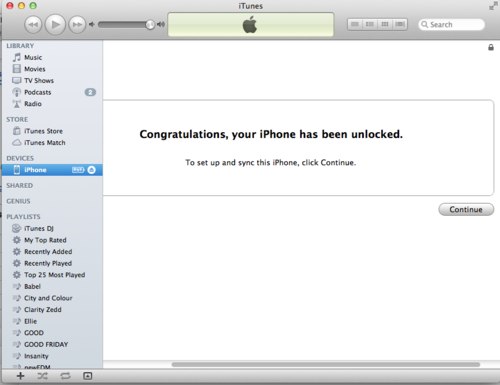Click the Fast-forward next track button
Image resolution: width=500 pixels, height=385 pixels.
click(x=77, y=25)
